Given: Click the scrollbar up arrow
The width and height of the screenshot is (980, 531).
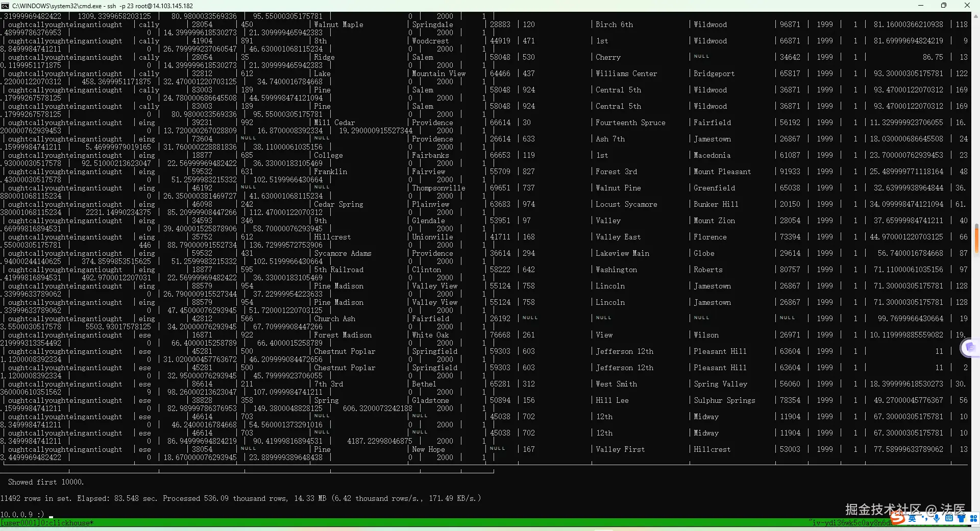Looking at the screenshot, I should [976, 16].
